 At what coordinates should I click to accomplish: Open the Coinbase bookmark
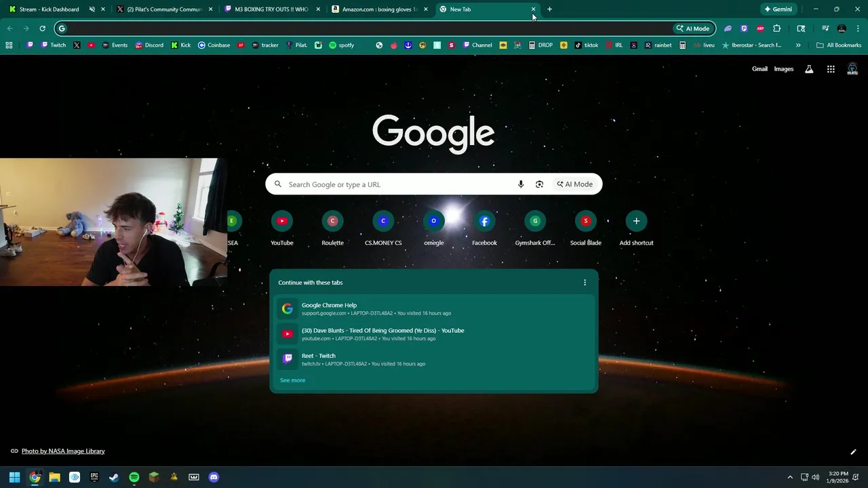(x=214, y=45)
